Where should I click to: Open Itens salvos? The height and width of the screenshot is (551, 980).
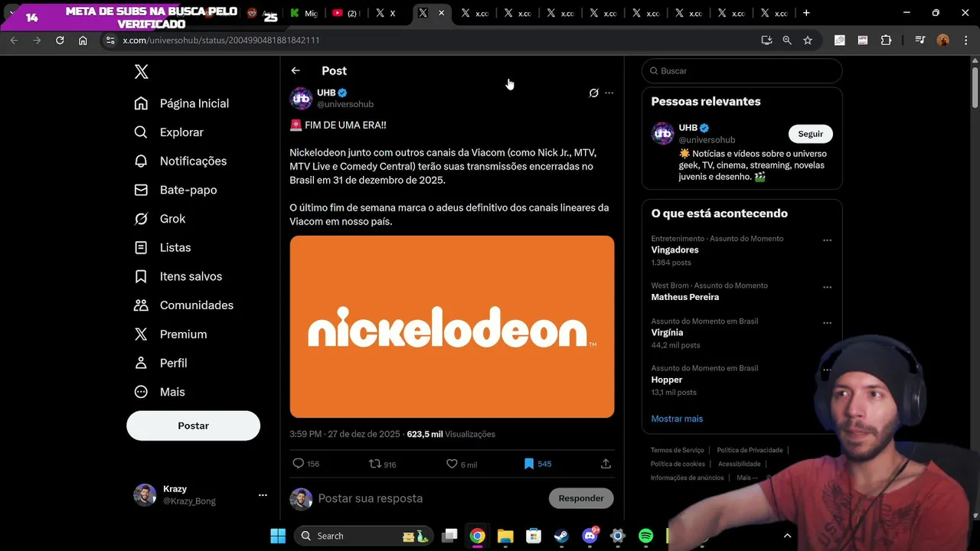(178, 276)
